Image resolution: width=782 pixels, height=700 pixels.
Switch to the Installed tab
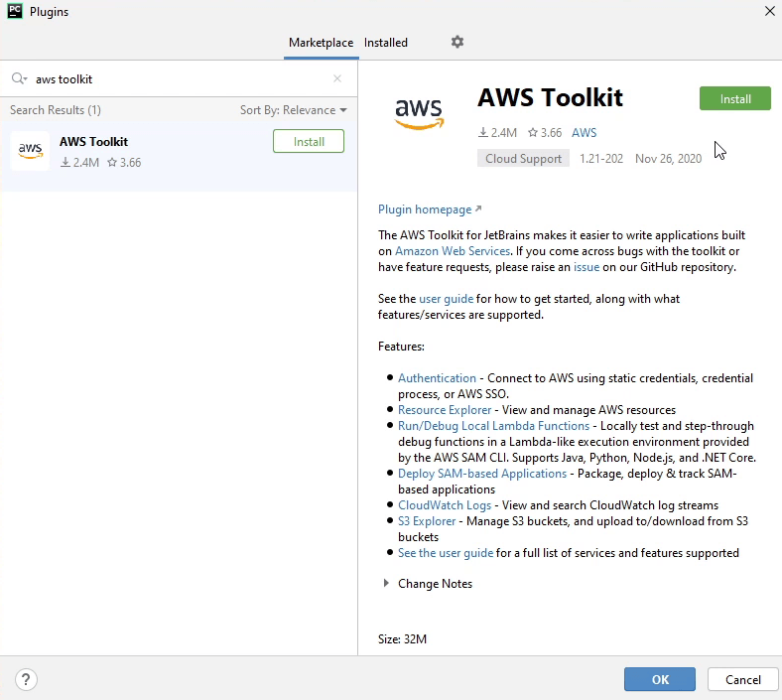pyautogui.click(x=386, y=43)
